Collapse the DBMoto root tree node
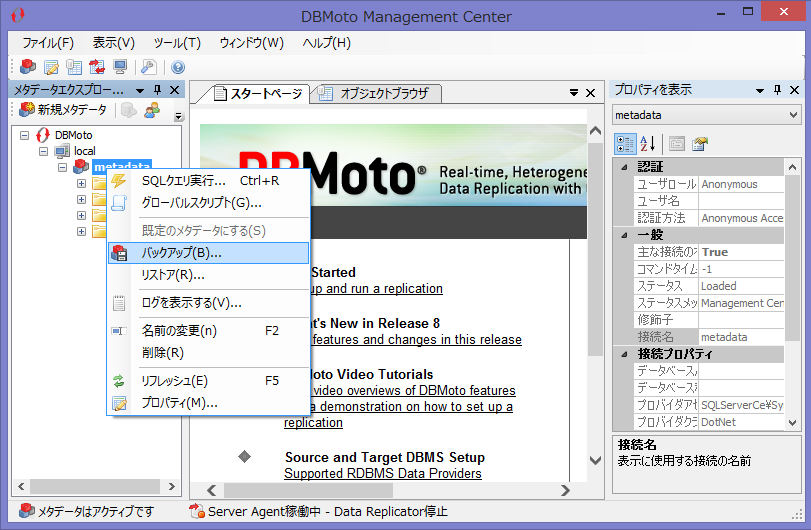 pyautogui.click(x=24, y=135)
